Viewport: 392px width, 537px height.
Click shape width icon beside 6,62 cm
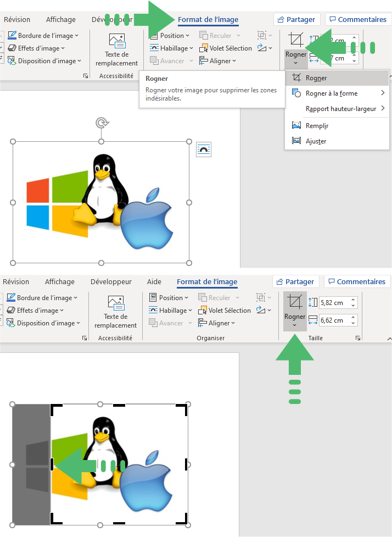[312, 320]
